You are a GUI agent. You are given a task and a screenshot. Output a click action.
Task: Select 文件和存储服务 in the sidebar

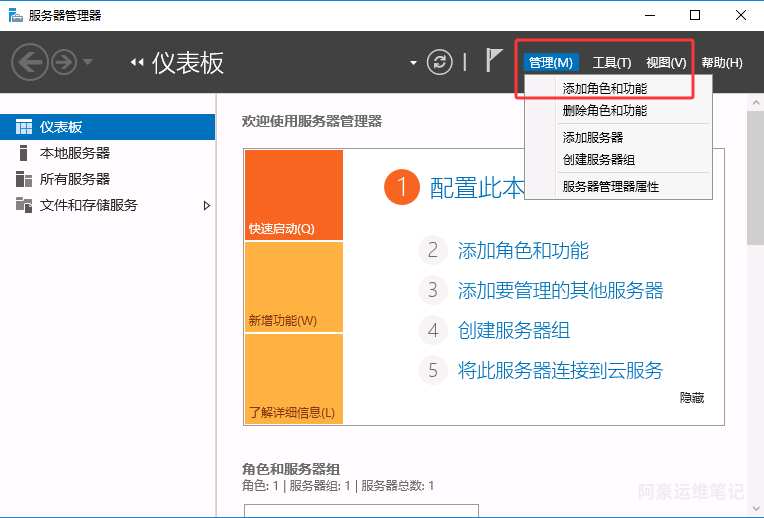[x=107, y=205]
